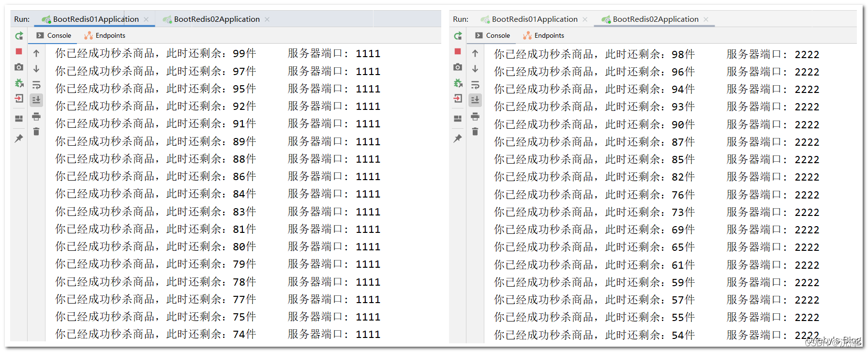The image size is (868, 352).
Task: Open layout settings icon in port 1111 panel
Action: 19,119
